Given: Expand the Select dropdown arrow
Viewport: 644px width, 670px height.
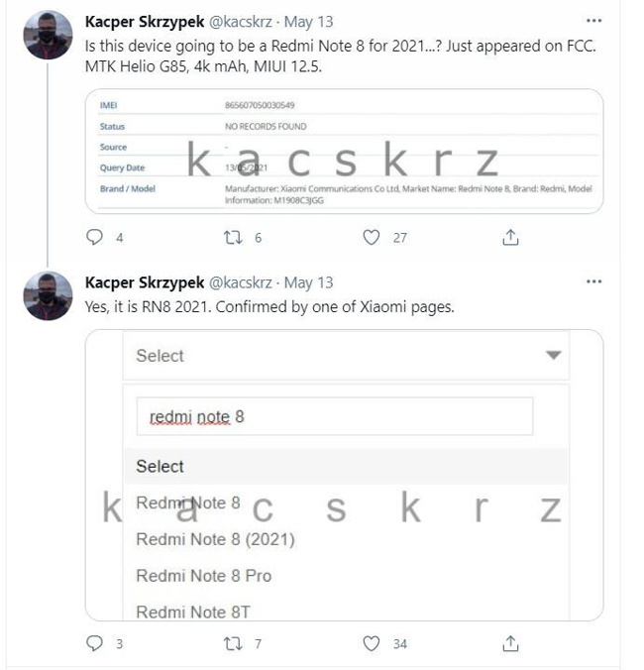Looking at the screenshot, I should [x=553, y=356].
